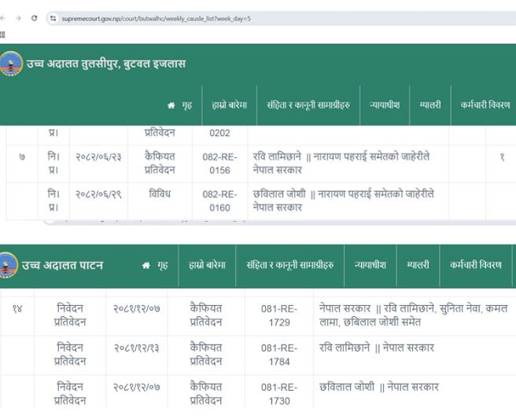
Task: Click the उच्च अदालत पाटन emblem logo
Action: coord(9,265)
